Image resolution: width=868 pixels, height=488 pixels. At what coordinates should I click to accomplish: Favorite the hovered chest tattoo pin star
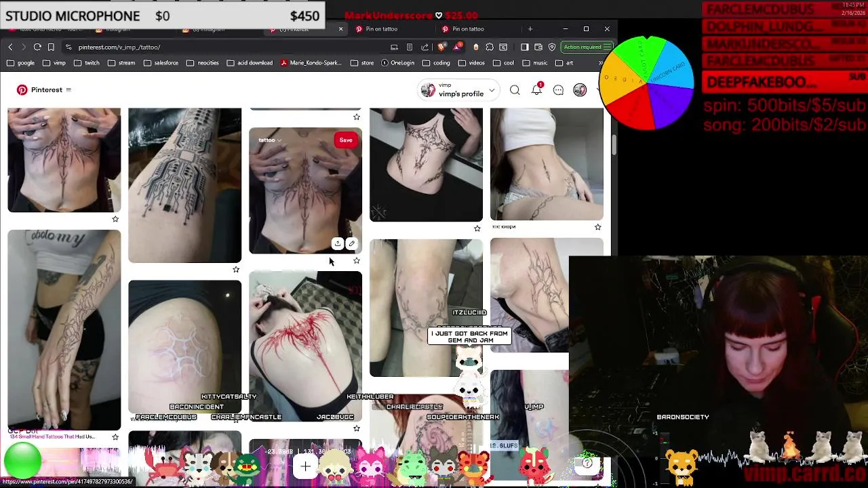tap(357, 260)
